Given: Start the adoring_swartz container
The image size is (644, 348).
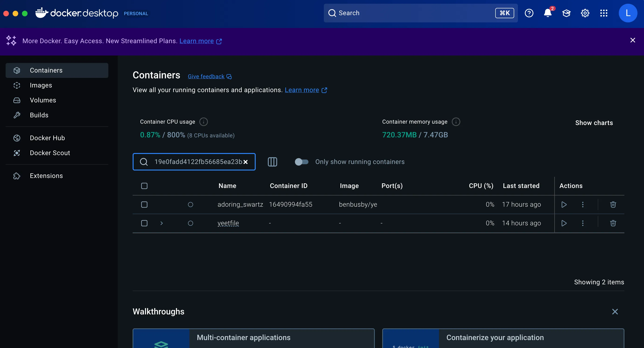Looking at the screenshot, I should [x=564, y=205].
